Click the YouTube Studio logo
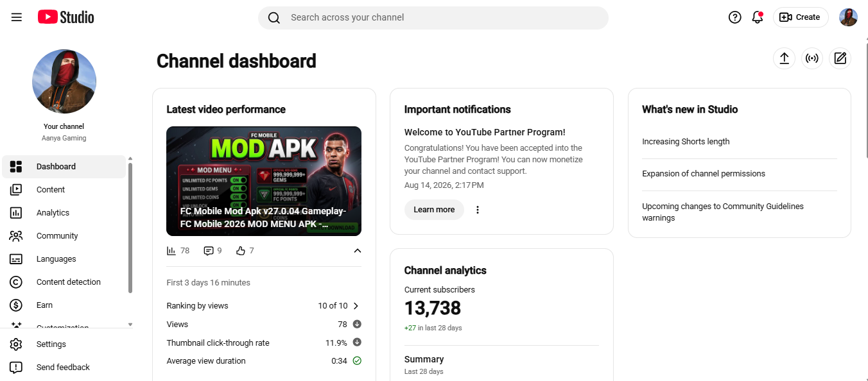This screenshot has height=381, width=868. tap(65, 17)
